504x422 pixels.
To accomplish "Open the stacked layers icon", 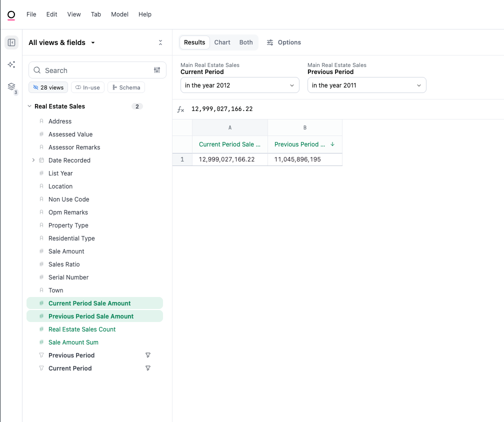I will point(11,87).
